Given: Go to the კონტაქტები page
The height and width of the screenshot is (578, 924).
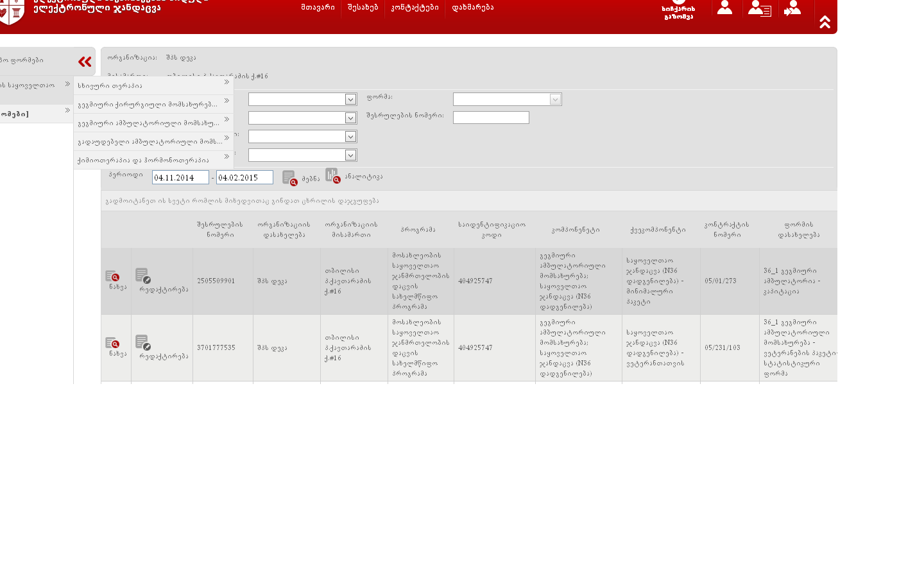Looking at the screenshot, I should click(415, 8).
